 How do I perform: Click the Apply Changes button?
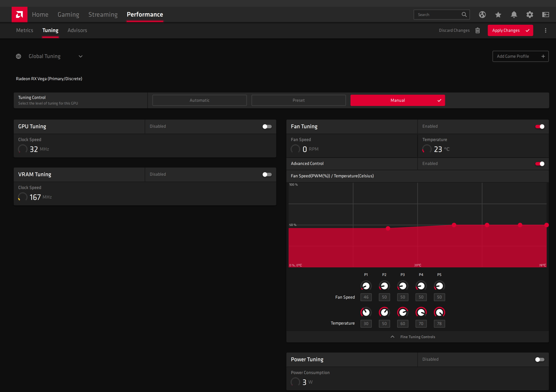[x=510, y=30]
